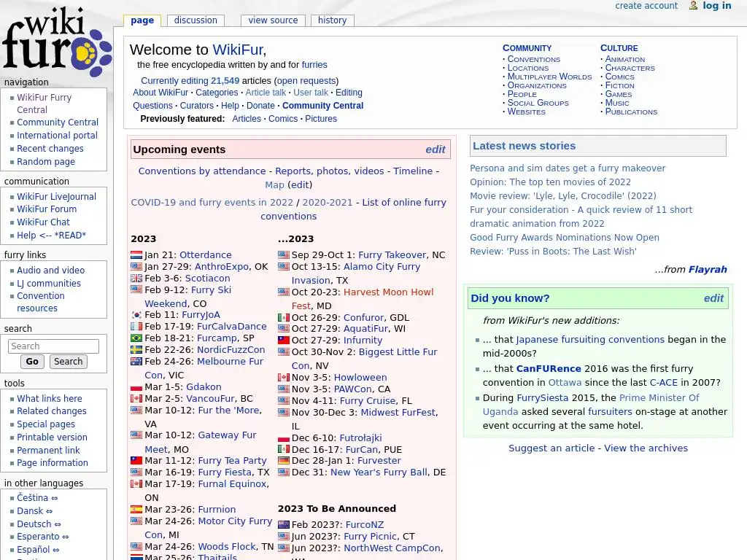Viewport: 747px width, 560px height.
Task: Click the 21,549 articles count link
Action: [225, 81]
